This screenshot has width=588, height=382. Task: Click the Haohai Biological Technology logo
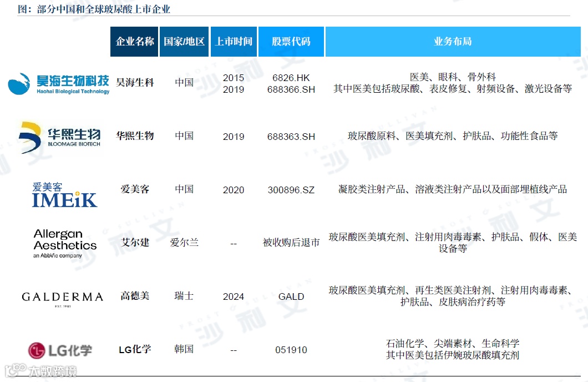[58, 83]
